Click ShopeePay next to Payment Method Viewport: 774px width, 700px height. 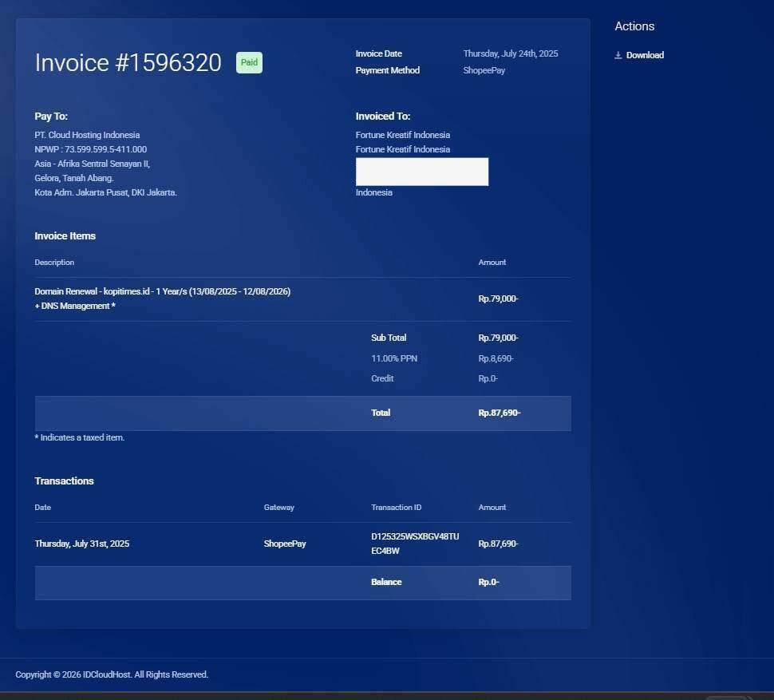click(x=484, y=70)
